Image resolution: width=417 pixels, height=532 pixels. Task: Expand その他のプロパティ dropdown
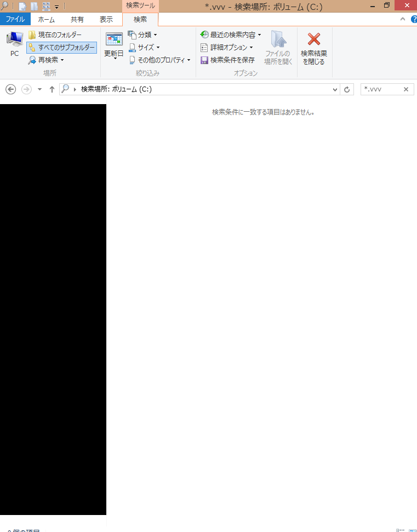pos(159,60)
